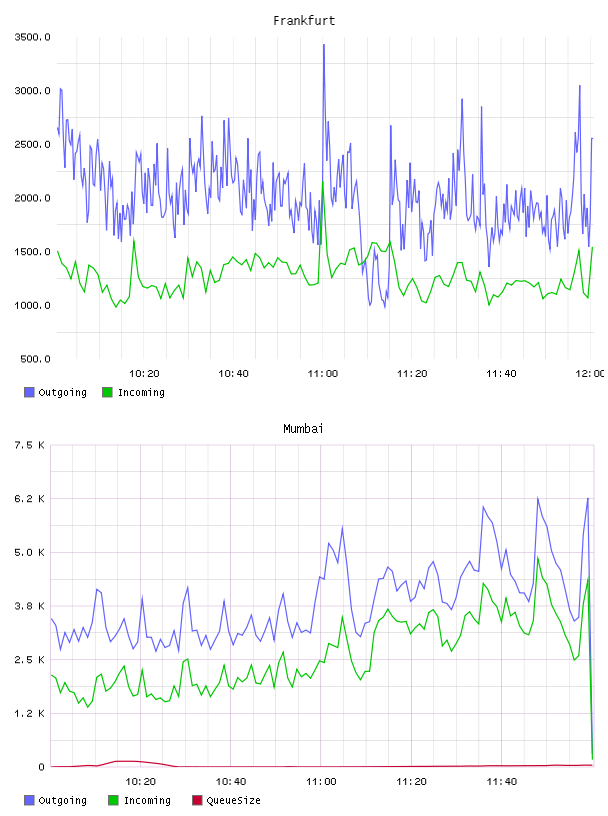The height and width of the screenshot is (816, 608).
Task: Select the Mumbai chart title
Action: tap(303, 429)
